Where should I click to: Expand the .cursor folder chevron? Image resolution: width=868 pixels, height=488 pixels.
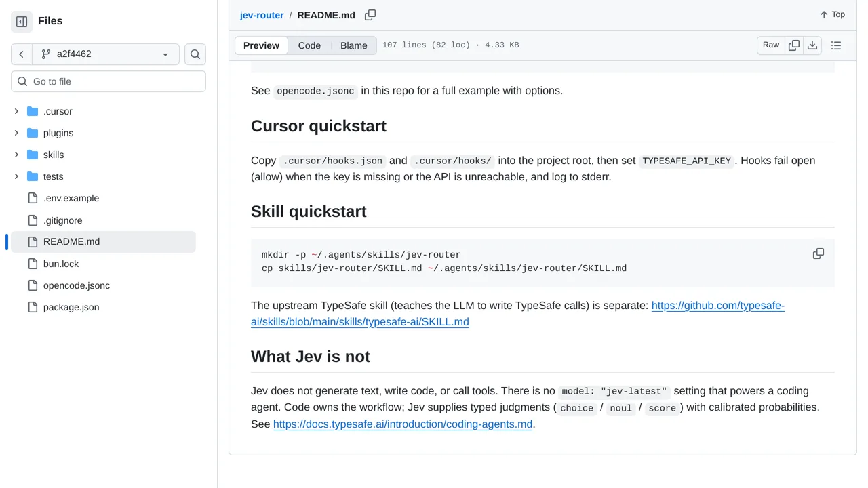tap(16, 111)
